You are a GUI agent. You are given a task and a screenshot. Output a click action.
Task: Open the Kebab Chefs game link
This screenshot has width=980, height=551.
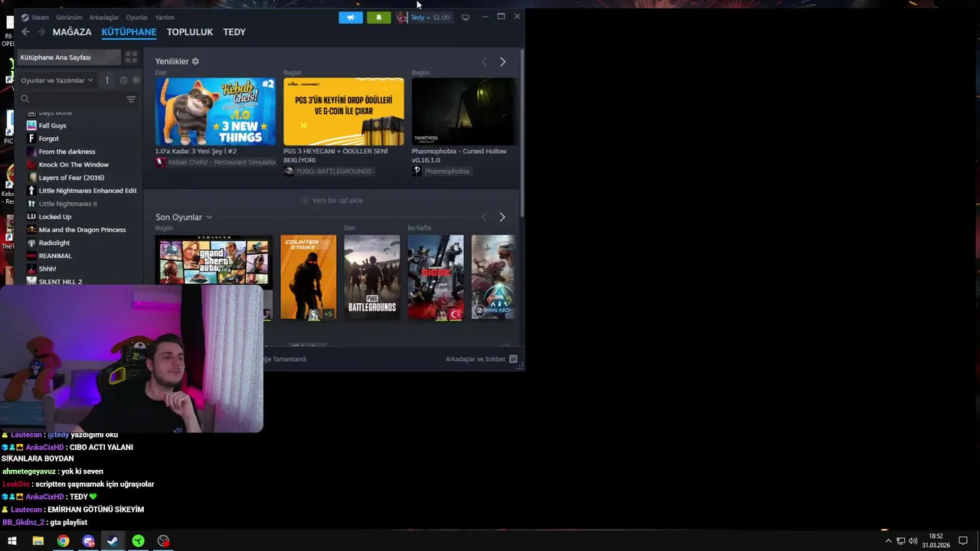[215, 162]
